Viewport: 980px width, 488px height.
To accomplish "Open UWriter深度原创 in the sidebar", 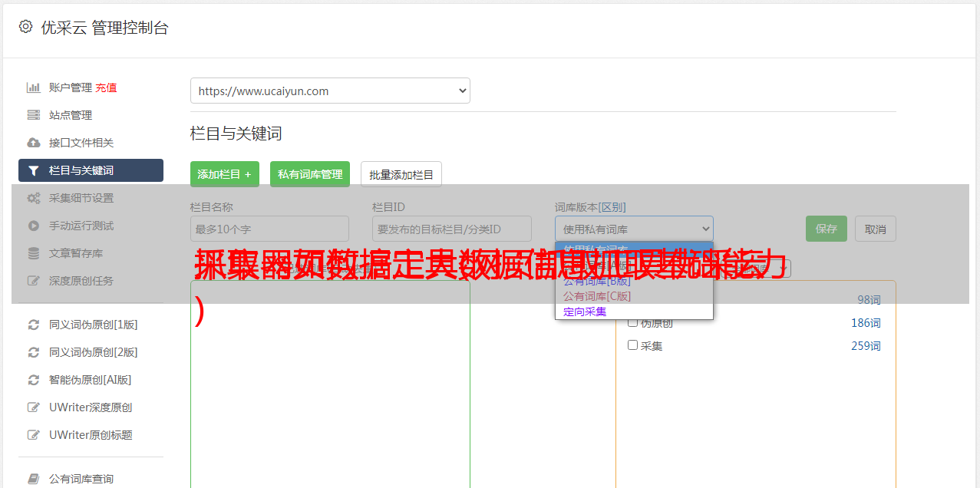I will (91, 407).
